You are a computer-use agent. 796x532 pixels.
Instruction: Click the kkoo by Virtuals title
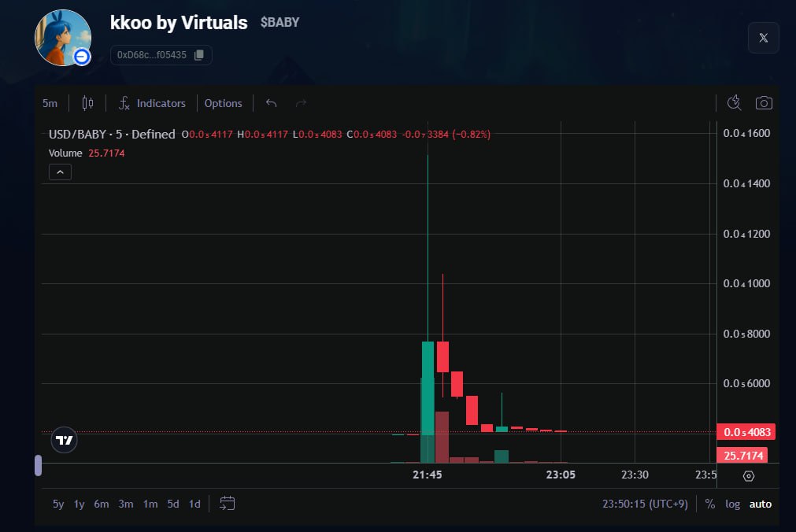pyautogui.click(x=179, y=22)
